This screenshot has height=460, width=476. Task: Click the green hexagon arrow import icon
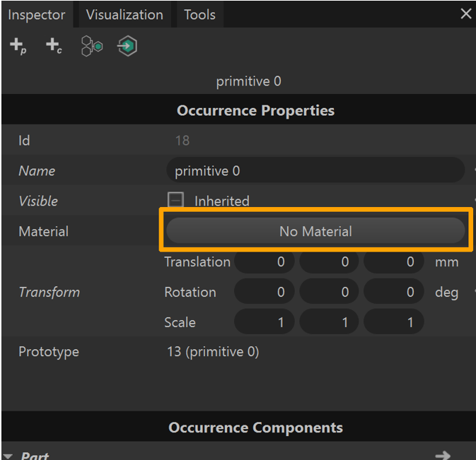click(x=127, y=46)
